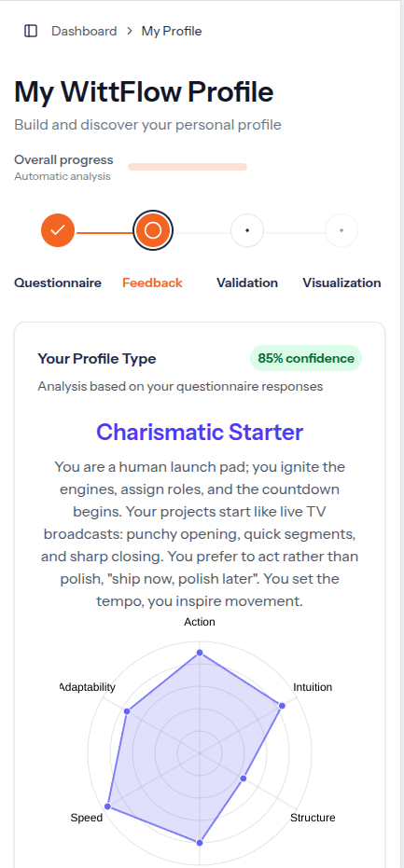This screenshot has width=404, height=868.
Task: Click the breadcrumb chevron separator
Action: (129, 31)
